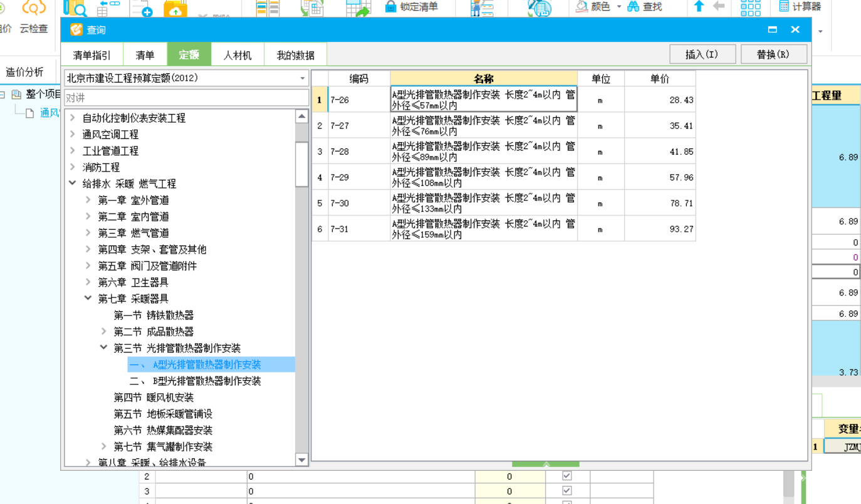Toggle checkbox in row 3 of bottom table
861x504 pixels.
click(x=567, y=491)
